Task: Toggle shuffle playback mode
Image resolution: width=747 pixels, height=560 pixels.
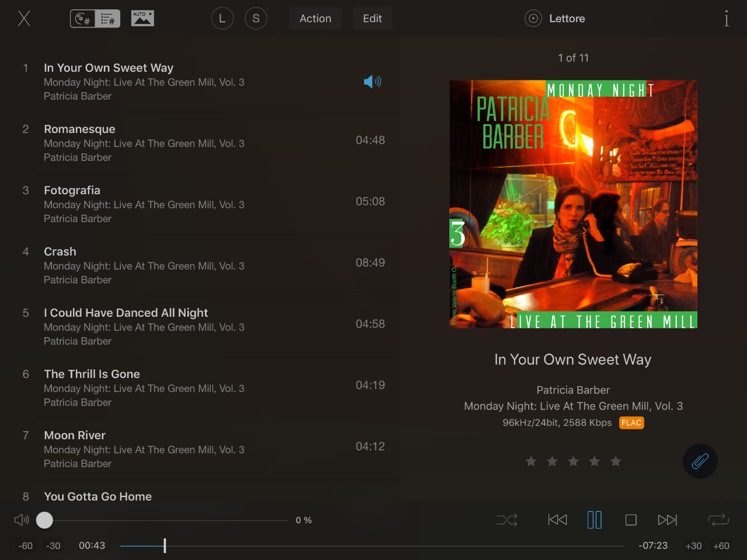Action: click(507, 520)
